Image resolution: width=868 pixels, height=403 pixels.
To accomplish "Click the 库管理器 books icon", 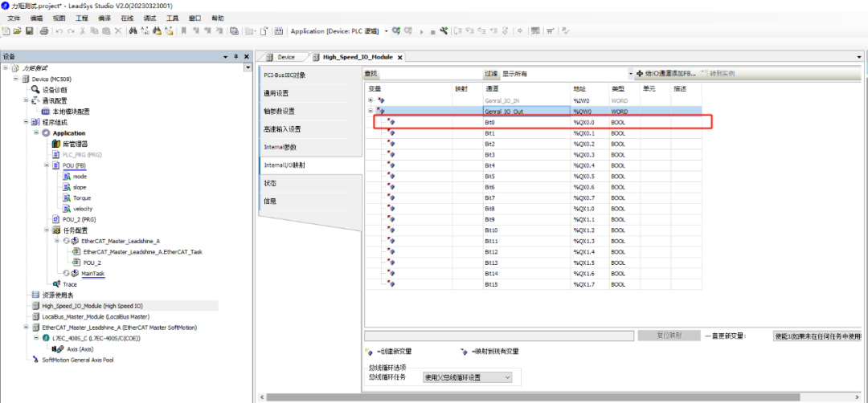I will coord(56,144).
